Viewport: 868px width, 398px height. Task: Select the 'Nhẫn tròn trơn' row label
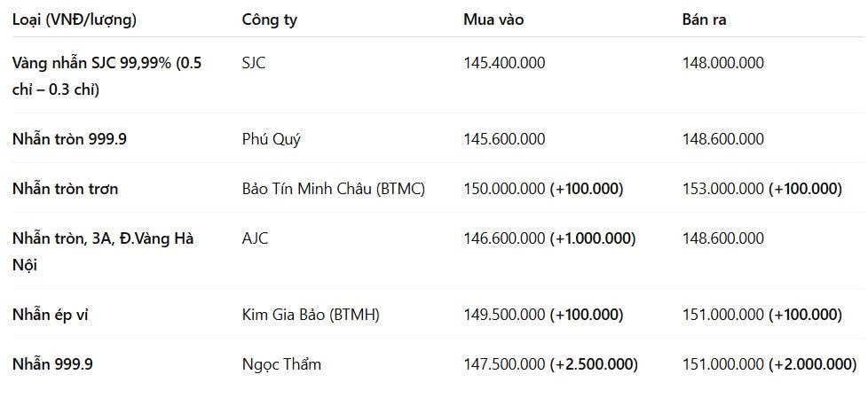click(65, 189)
